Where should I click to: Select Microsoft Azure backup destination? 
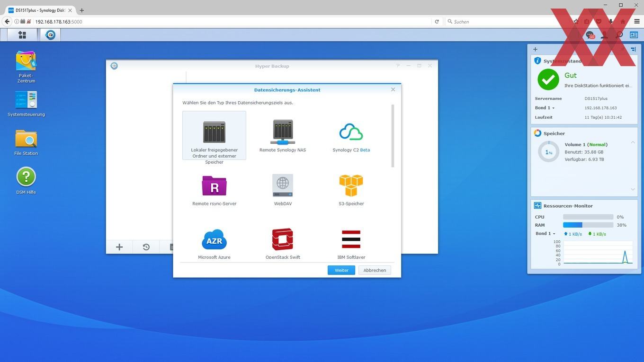tap(214, 243)
